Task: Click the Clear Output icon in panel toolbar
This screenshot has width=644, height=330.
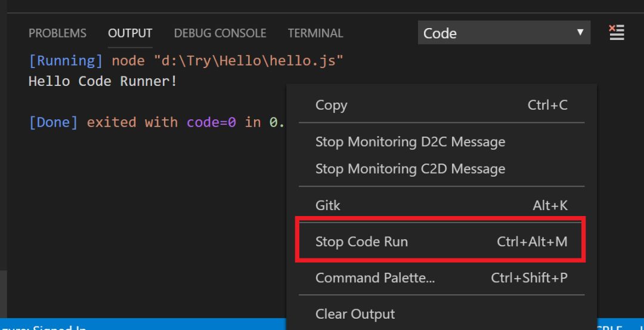Action: coord(617,33)
